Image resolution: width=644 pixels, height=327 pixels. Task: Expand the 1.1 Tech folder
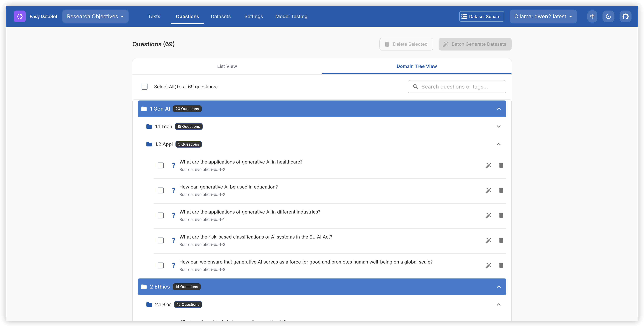tap(498, 126)
